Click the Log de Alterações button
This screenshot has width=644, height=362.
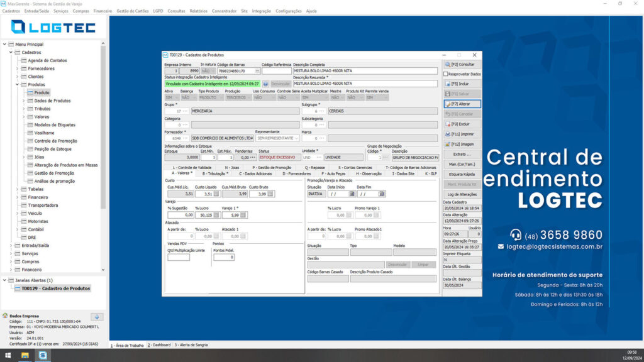pyautogui.click(x=462, y=195)
